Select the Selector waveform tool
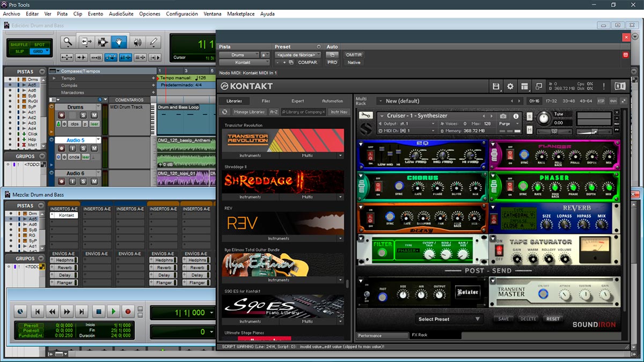The image size is (644, 362). (102, 42)
